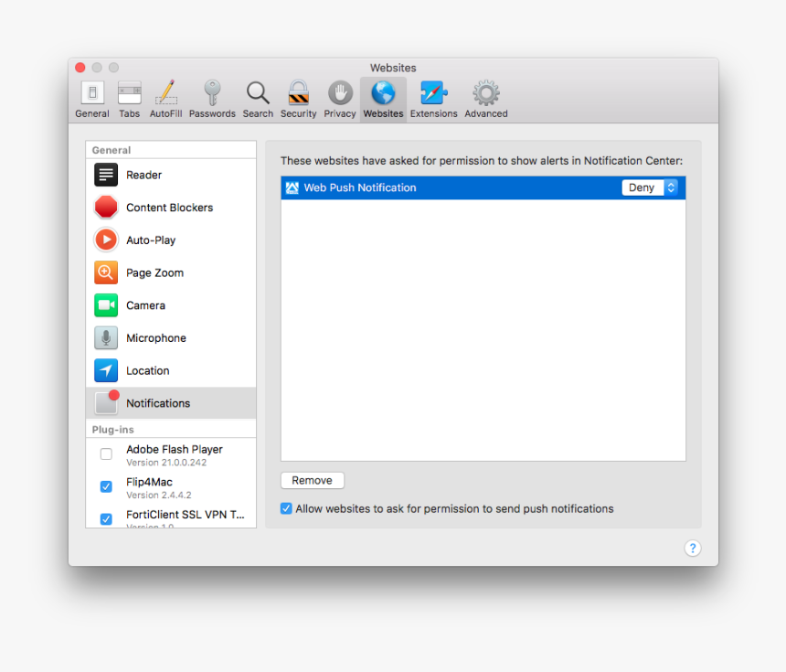Enable the Adobe Flash Player plug-in
The width and height of the screenshot is (786, 672).
point(106,453)
